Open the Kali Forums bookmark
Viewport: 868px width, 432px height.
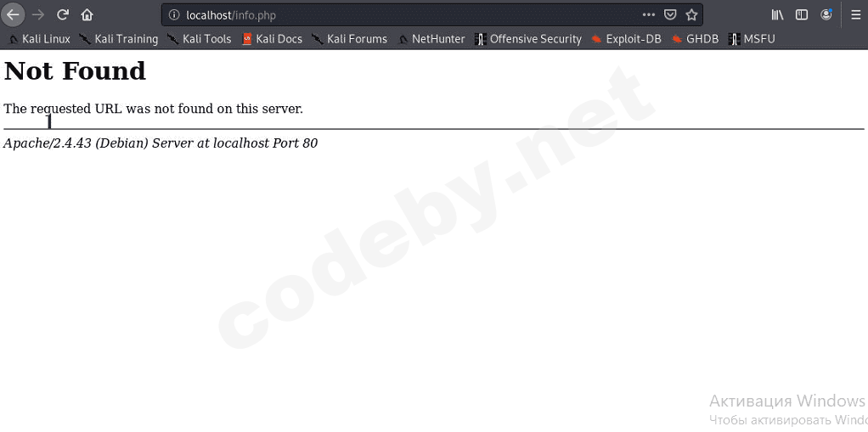pyautogui.click(x=349, y=39)
